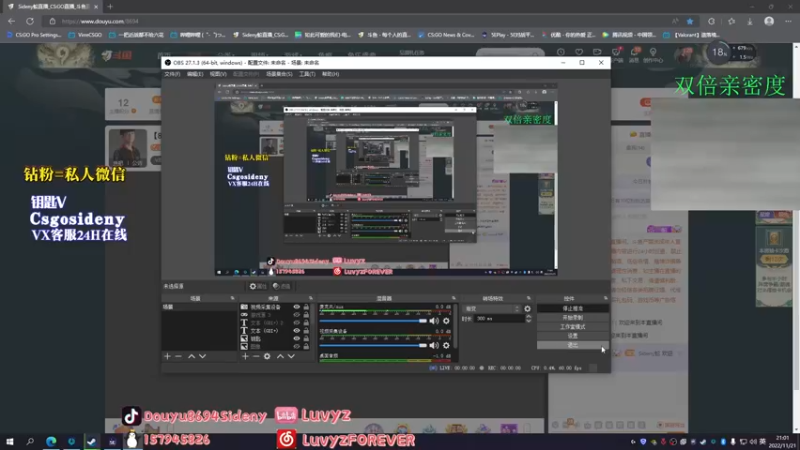The image size is (800, 450).
Task: Move scene down in Scenes panel
Action: (203, 356)
